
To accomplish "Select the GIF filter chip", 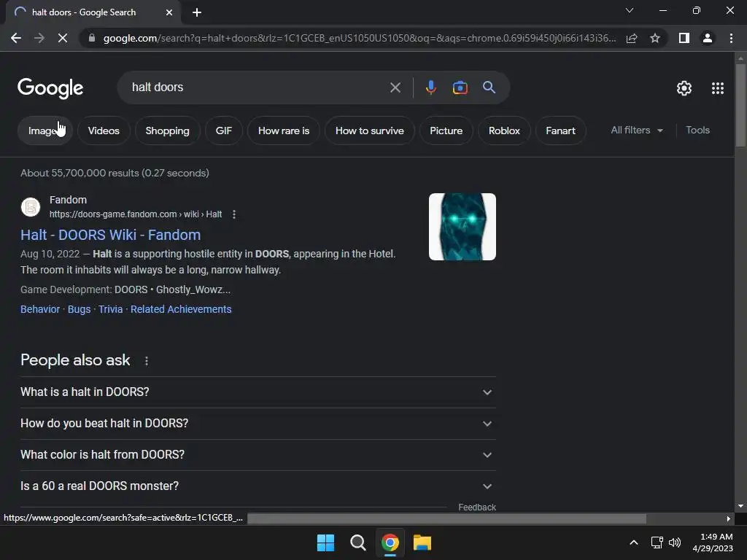I will 223,131.
